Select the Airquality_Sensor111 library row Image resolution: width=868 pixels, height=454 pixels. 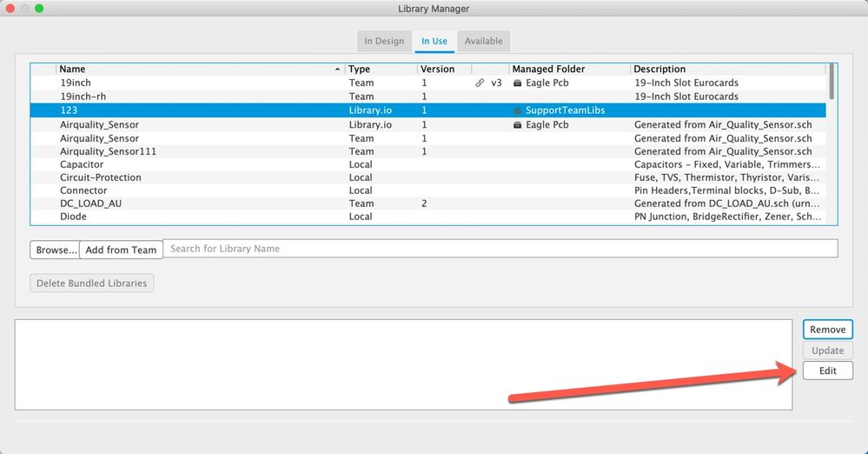click(427, 151)
